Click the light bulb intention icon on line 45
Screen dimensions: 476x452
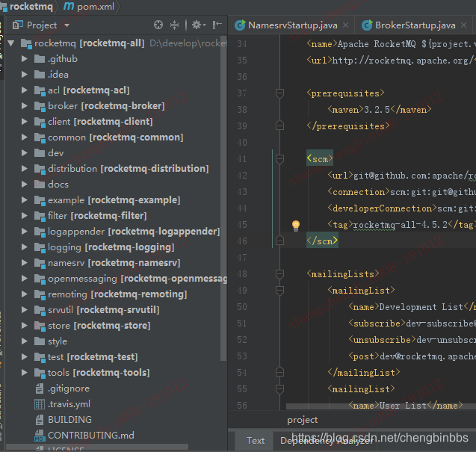pyautogui.click(x=296, y=225)
